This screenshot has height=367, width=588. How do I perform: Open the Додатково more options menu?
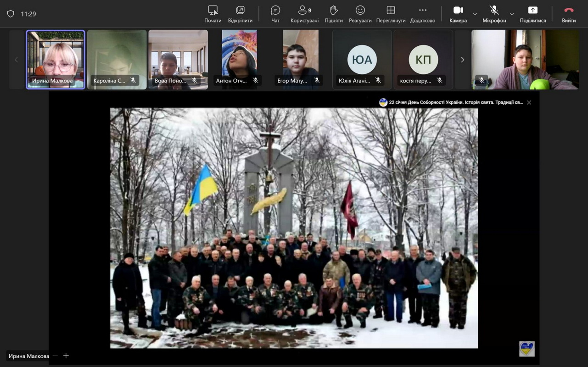point(422,14)
